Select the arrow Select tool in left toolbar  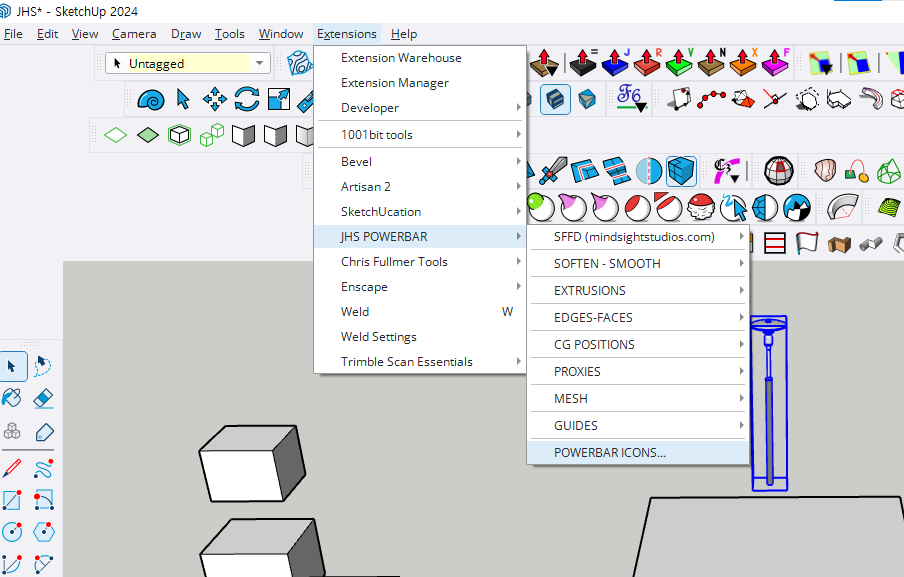[x=12, y=366]
